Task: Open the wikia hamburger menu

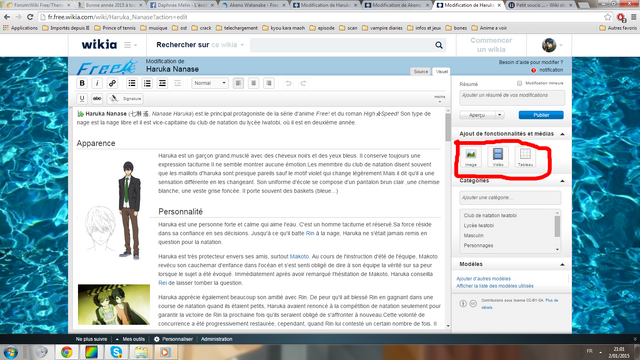Action: click(130, 45)
